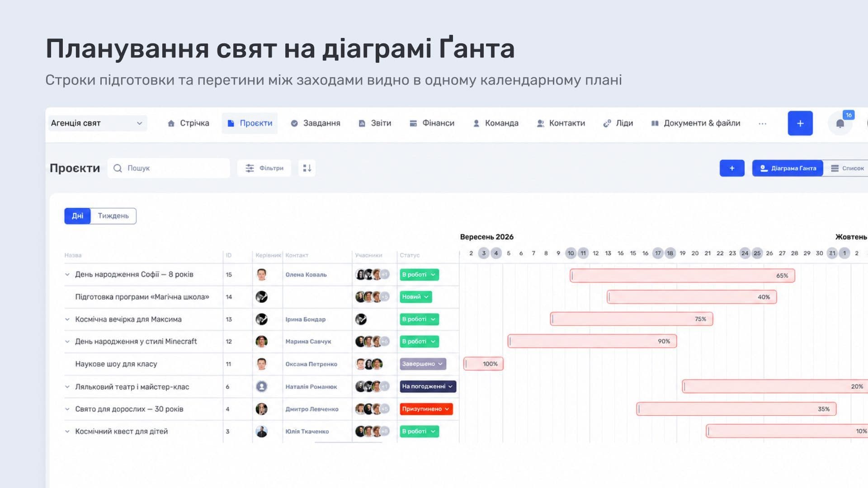Click manager avatar for Свято для дорослих
Image resolution: width=868 pixels, height=488 pixels.
(x=261, y=409)
